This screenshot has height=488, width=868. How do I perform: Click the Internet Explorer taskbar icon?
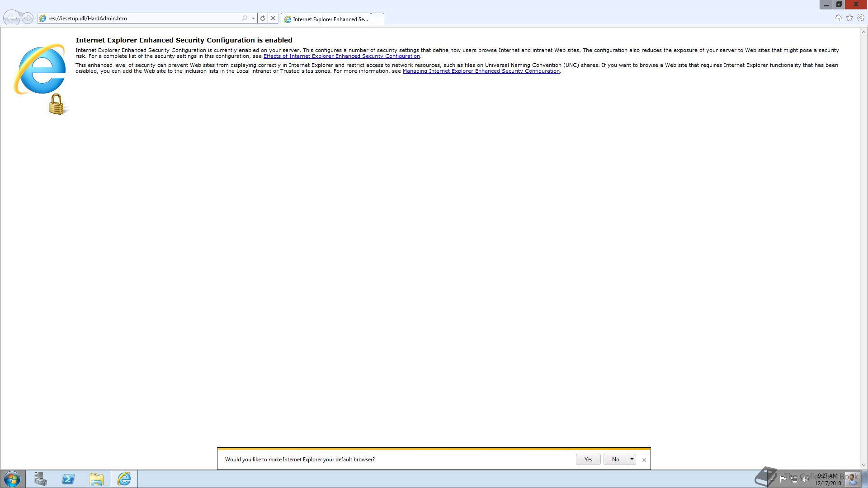pyautogui.click(x=124, y=479)
